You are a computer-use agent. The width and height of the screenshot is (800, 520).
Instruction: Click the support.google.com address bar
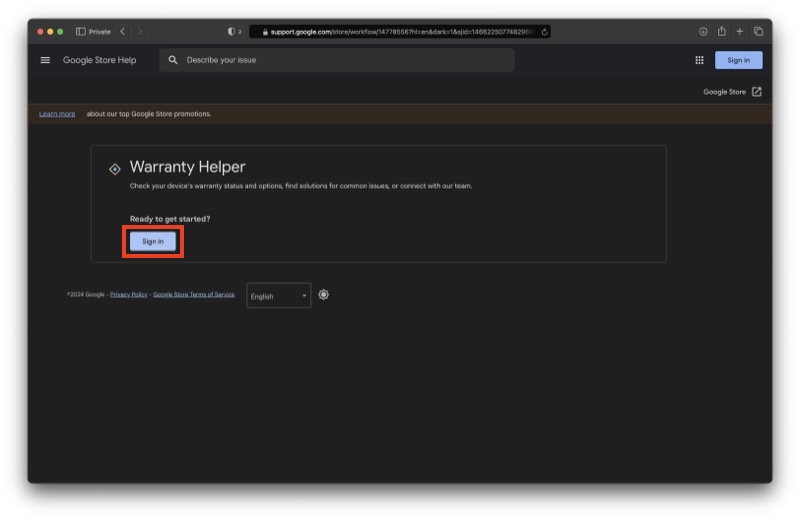point(399,32)
